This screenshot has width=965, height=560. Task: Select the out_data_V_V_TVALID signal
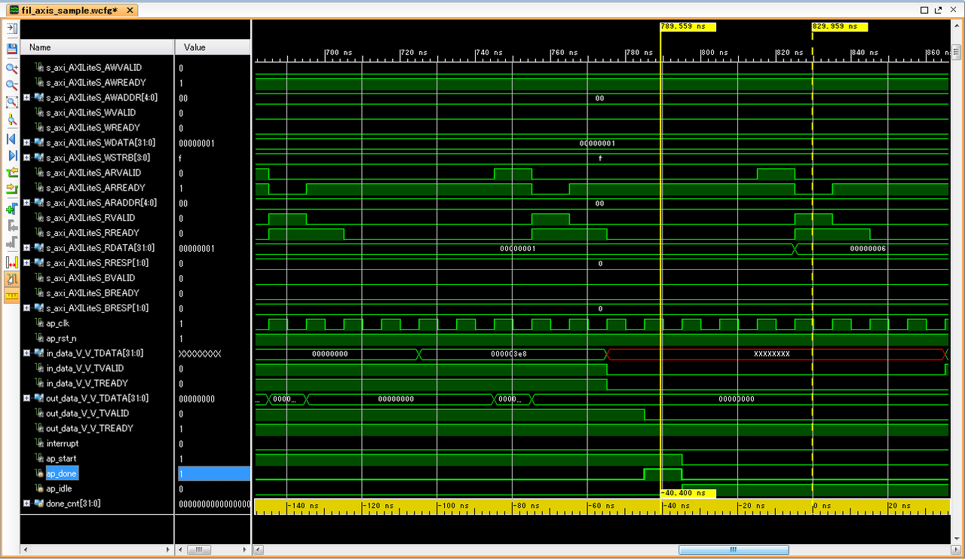[87, 414]
